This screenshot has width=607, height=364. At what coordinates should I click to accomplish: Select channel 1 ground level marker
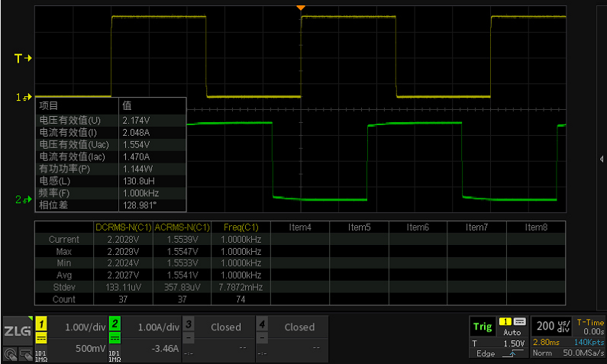click(24, 97)
